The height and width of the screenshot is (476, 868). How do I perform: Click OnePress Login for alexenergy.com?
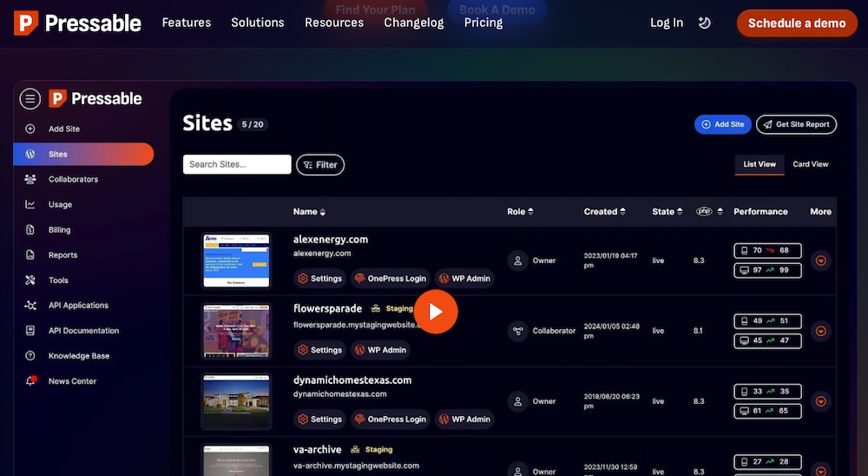(x=391, y=278)
